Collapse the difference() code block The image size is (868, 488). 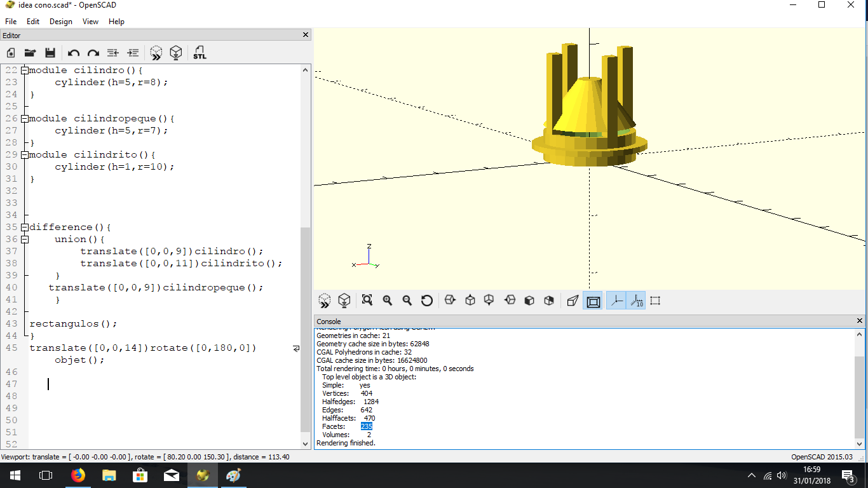click(24, 227)
